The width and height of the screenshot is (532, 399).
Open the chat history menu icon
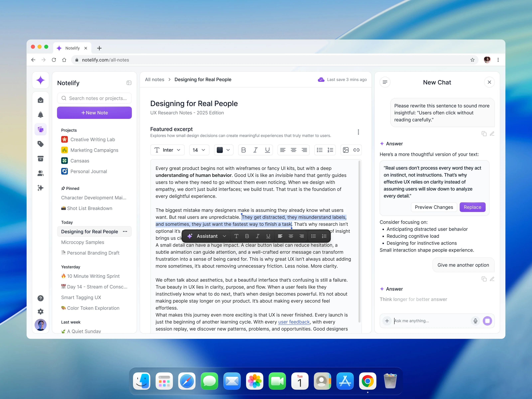(x=385, y=82)
